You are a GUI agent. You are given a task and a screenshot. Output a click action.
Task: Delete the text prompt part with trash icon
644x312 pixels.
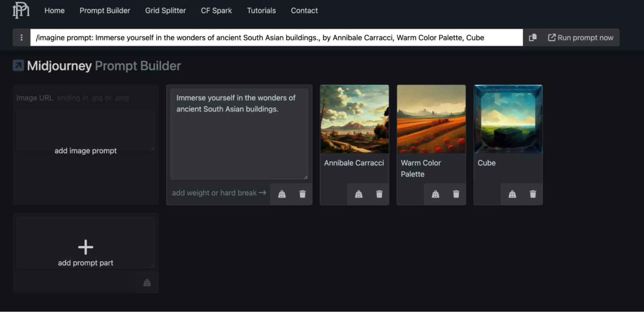click(x=302, y=194)
